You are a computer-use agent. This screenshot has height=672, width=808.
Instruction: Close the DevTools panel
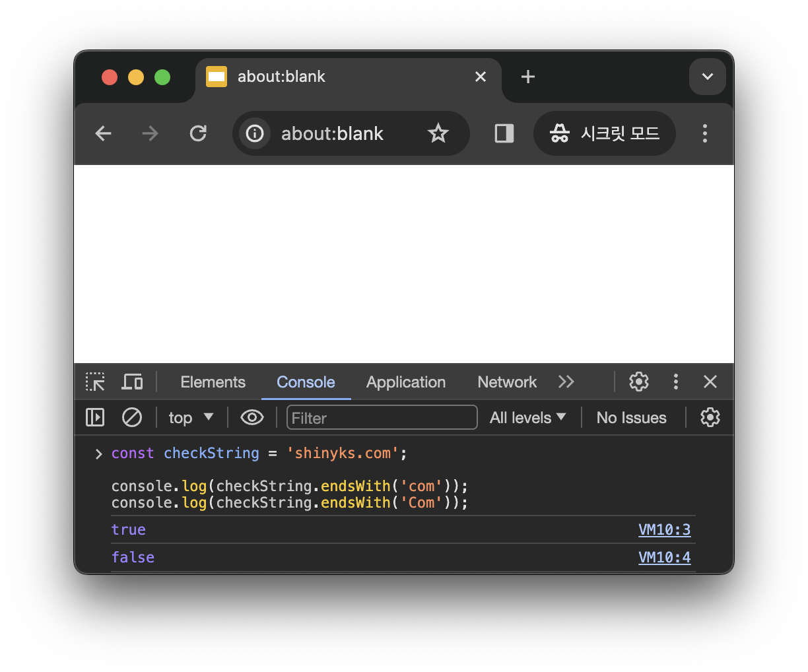[x=710, y=382]
